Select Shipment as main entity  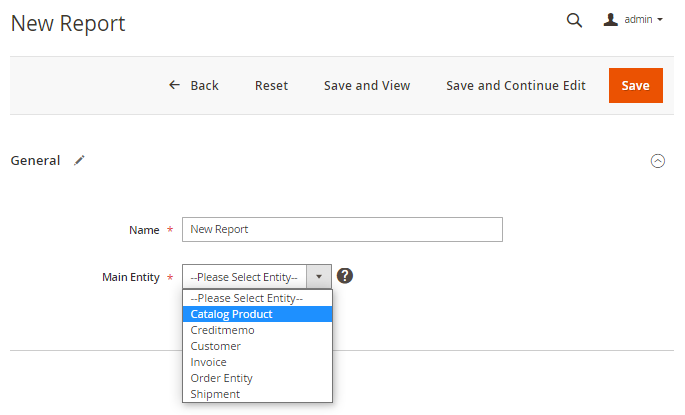coord(216,394)
